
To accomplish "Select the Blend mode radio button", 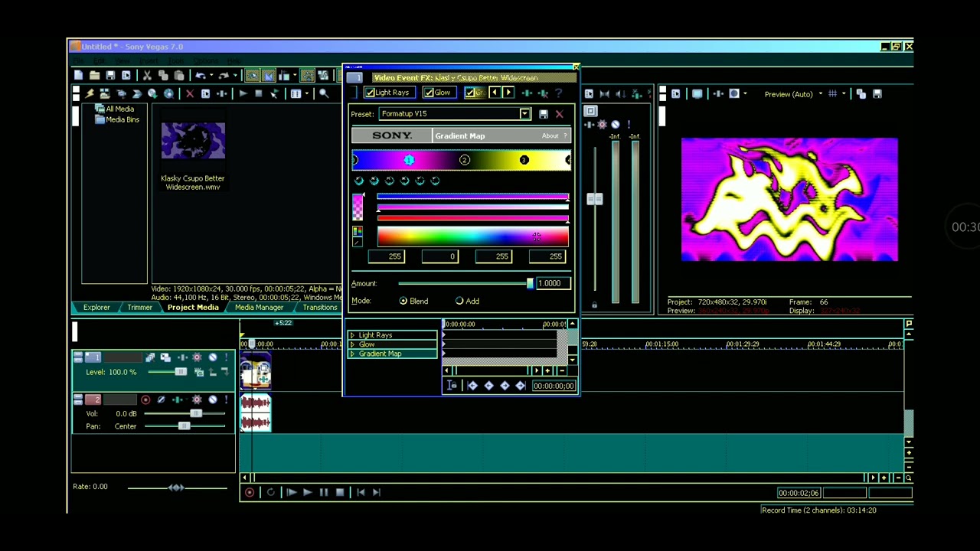I will pos(403,301).
